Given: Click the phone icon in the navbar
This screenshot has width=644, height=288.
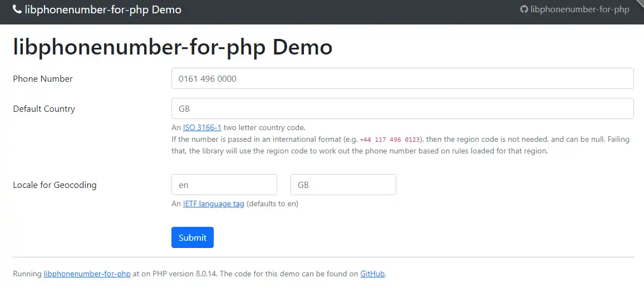Looking at the screenshot, I should (17, 9).
